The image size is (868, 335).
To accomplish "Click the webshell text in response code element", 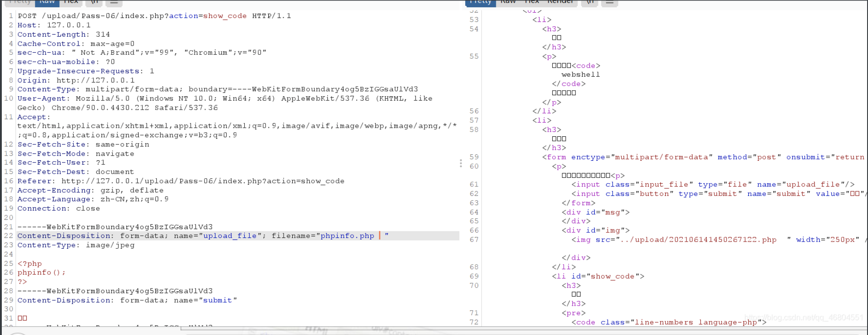I will [581, 74].
